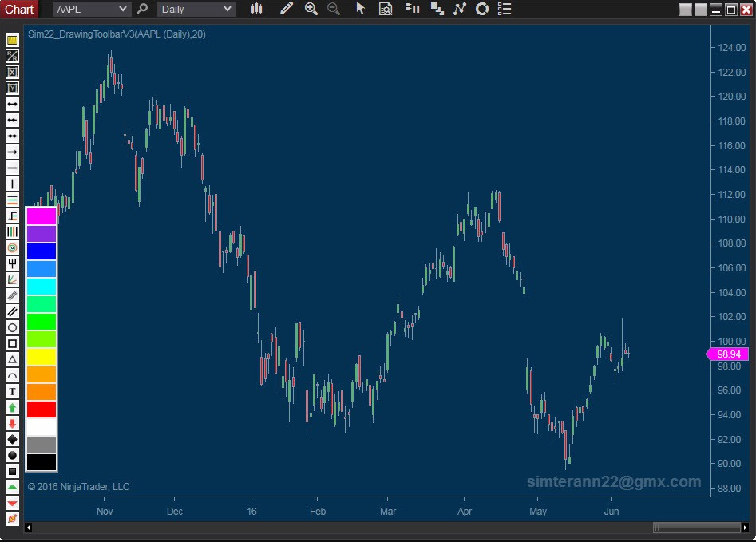
Task: Select the regression channel tool
Action: point(12,295)
